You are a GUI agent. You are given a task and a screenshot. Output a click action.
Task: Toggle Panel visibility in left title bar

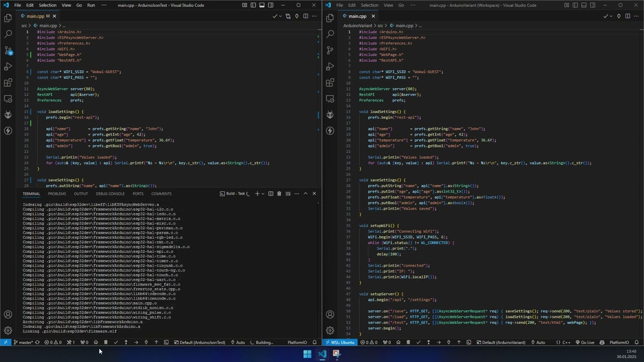pyautogui.click(x=262, y=5)
